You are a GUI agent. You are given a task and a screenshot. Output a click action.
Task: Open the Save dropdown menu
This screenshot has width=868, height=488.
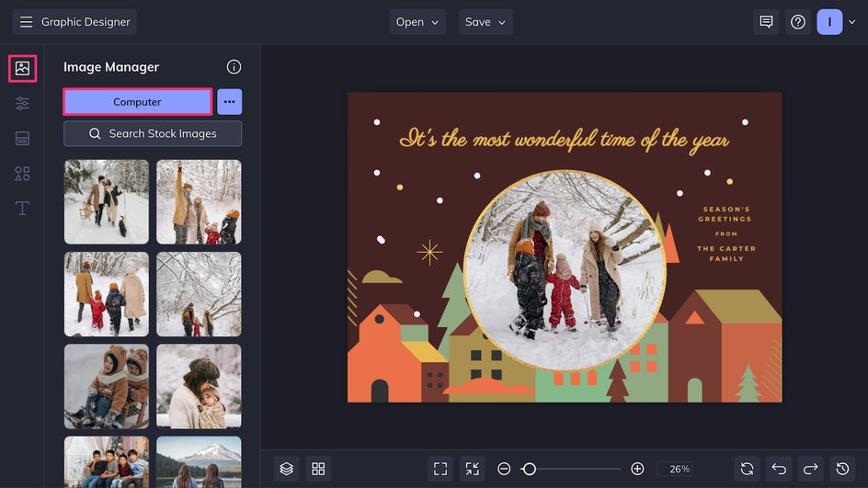pyautogui.click(x=485, y=22)
